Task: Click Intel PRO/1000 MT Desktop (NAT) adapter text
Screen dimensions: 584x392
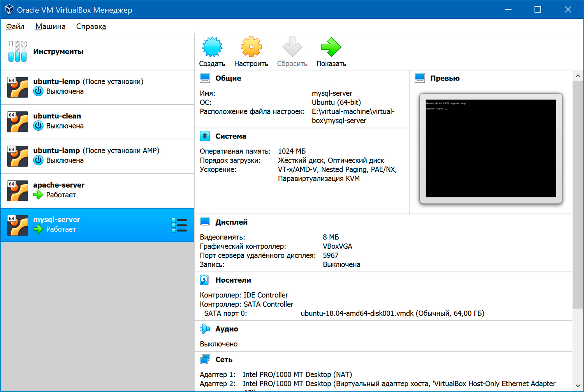Action: 297,374
